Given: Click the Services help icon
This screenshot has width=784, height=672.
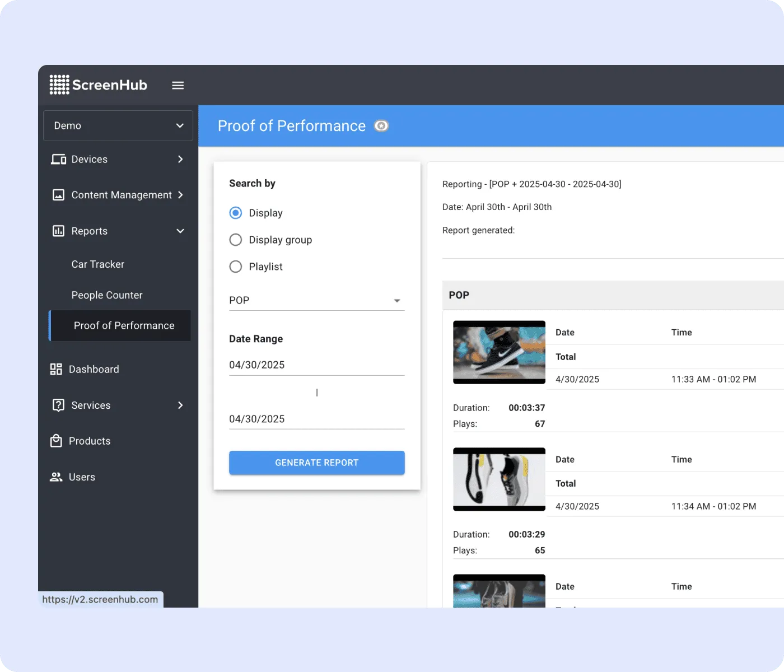Looking at the screenshot, I should (58, 405).
